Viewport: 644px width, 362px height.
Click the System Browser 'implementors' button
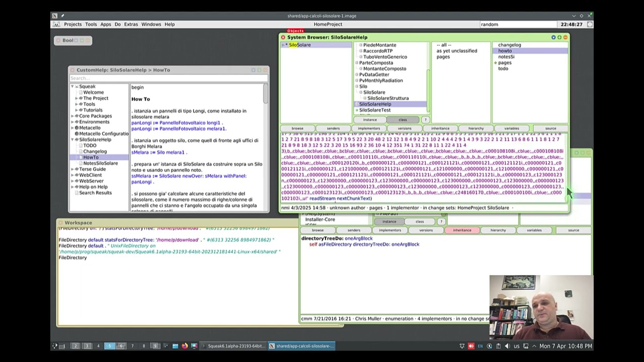pos(369,128)
